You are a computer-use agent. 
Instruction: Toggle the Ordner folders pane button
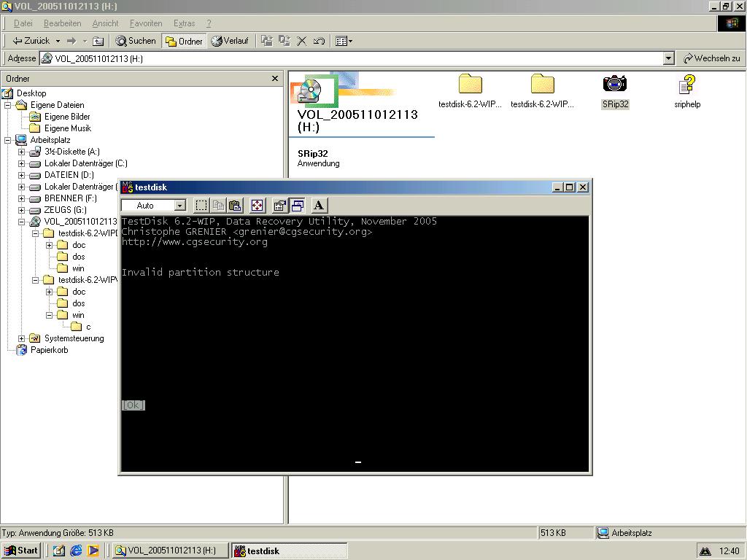185,42
